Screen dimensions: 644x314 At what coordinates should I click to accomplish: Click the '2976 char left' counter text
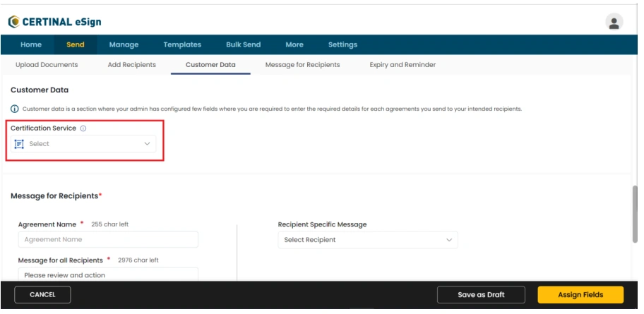point(138,260)
